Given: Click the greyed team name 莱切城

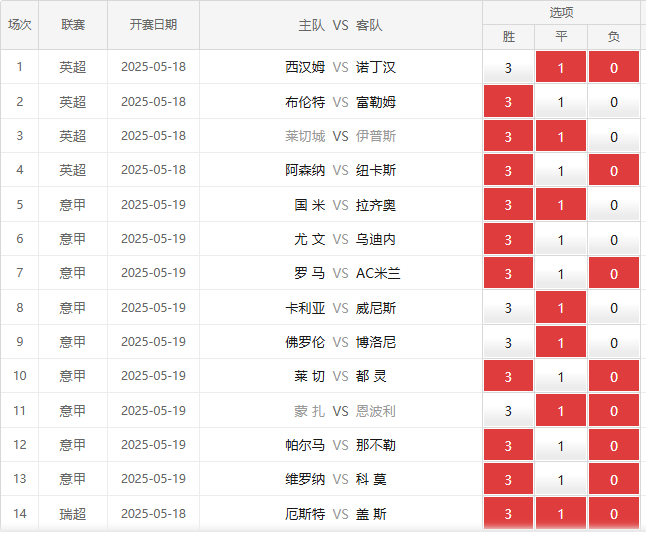Looking at the screenshot, I should pos(305,136).
